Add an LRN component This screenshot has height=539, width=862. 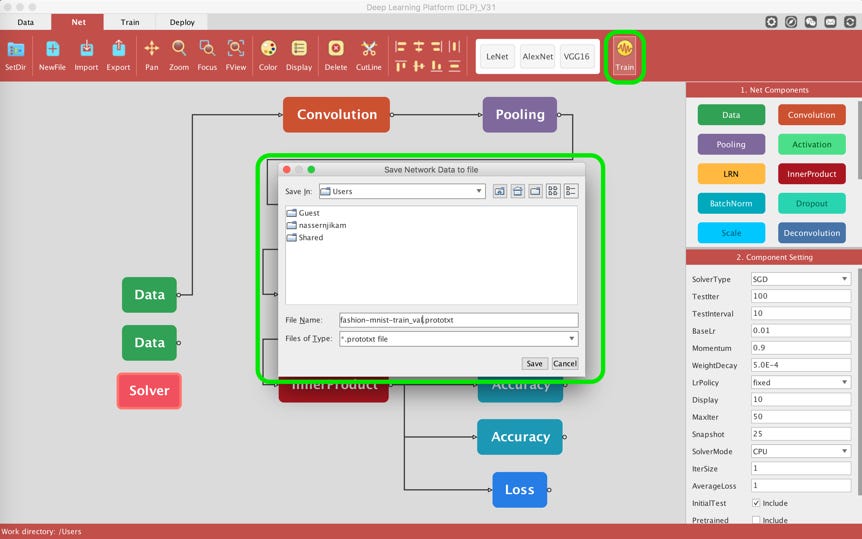[x=731, y=174]
